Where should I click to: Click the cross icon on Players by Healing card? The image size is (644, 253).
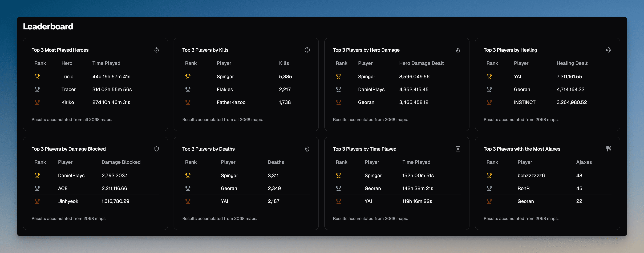tap(609, 50)
